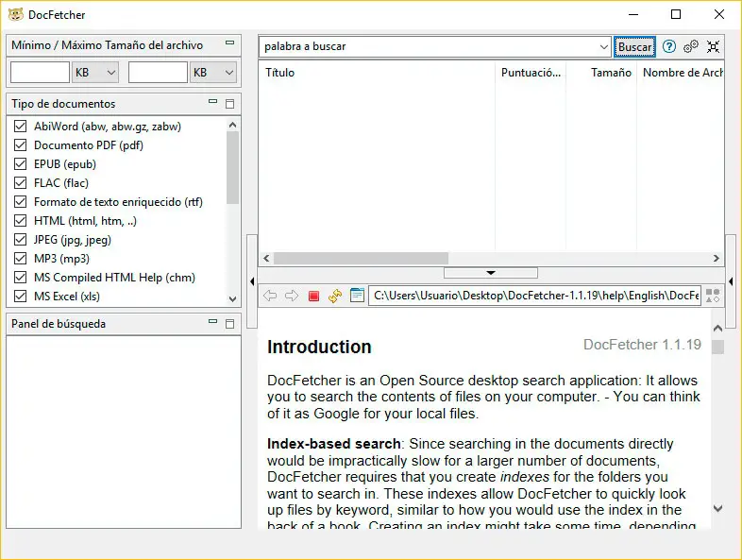Toggle the maximize-view icon beside preferences

click(x=713, y=46)
